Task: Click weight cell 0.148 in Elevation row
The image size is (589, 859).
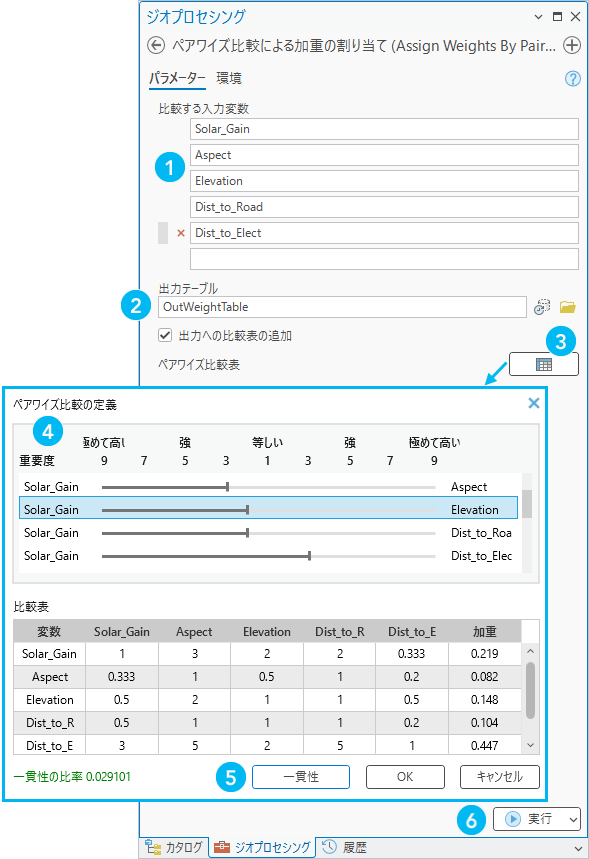Action: pos(484,700)
